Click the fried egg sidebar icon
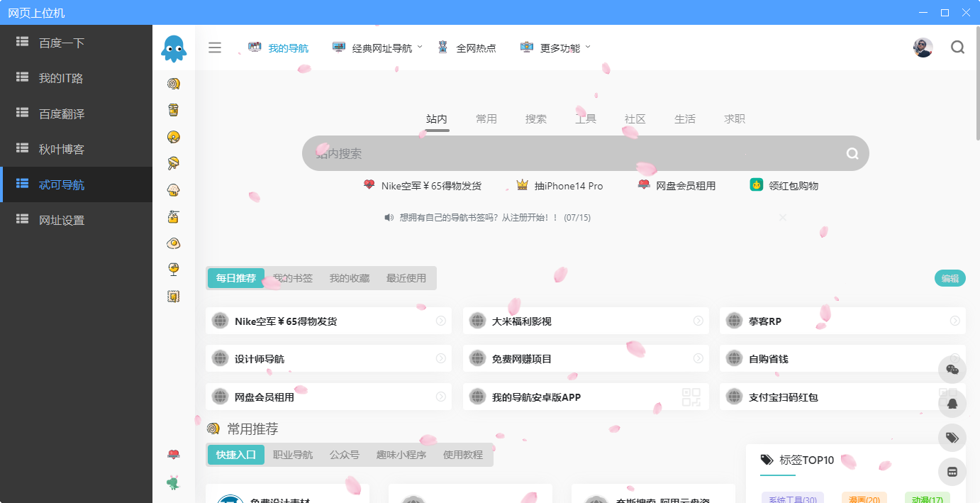Image resolution: width=980 pixels, height=503 pixels. [174, 243]
